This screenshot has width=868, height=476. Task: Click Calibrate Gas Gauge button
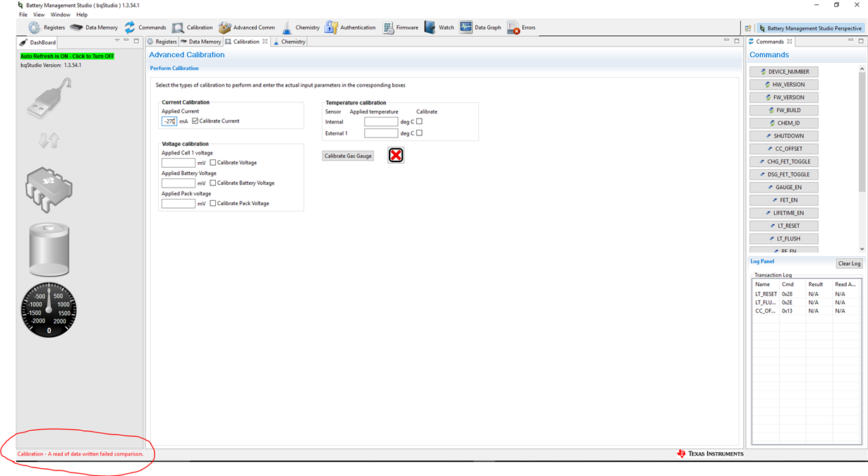(x=348, y=156)
